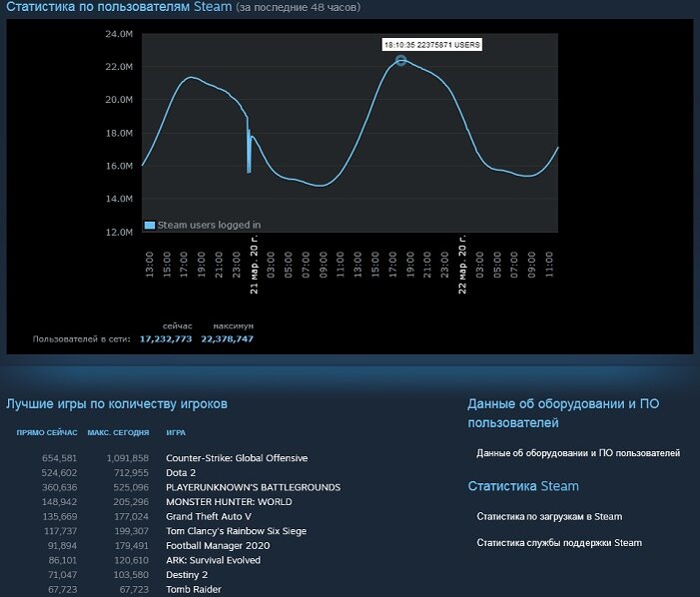700x597 pixels.
Task: Click the 360,636 current players value
Action: pos(59,487)
